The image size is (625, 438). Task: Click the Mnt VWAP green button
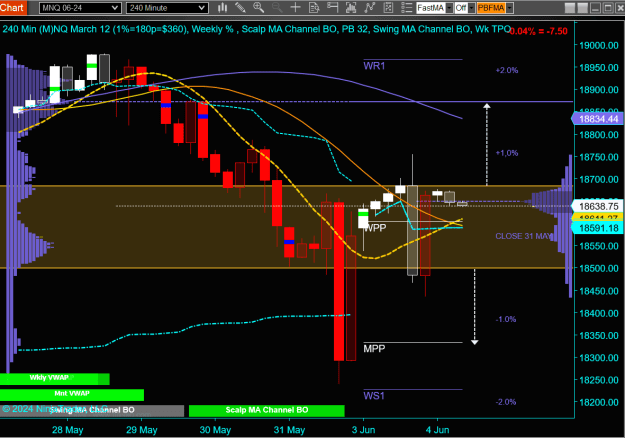point(72,394)
